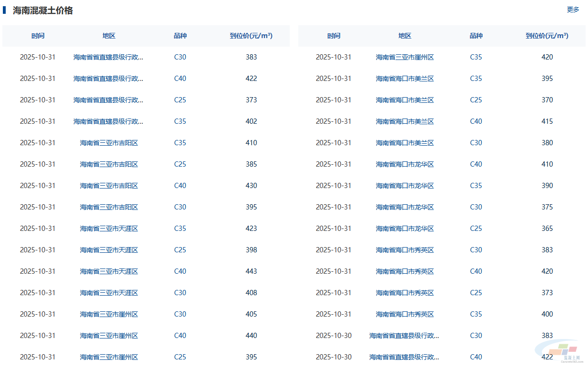Screen dimensions: 588x368
Task: Open 三亚市崖州区 link in the C25 395 row
Action: (x=109, y=357)
